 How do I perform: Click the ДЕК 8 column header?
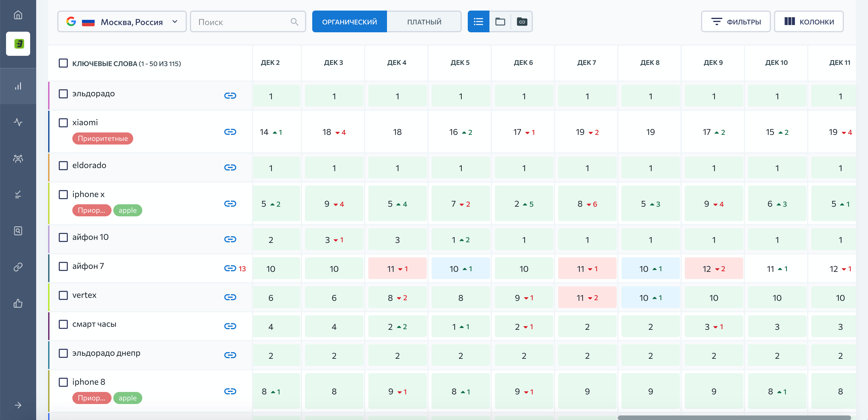pyautogui.click(x=650, y=63)
